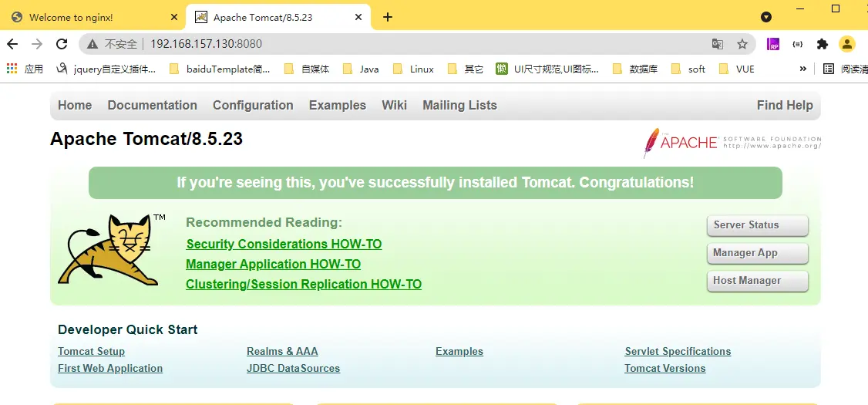The image size is (868, 405).
Task: Open the curly braces extension icon
Action: click(x=798, y=44)
